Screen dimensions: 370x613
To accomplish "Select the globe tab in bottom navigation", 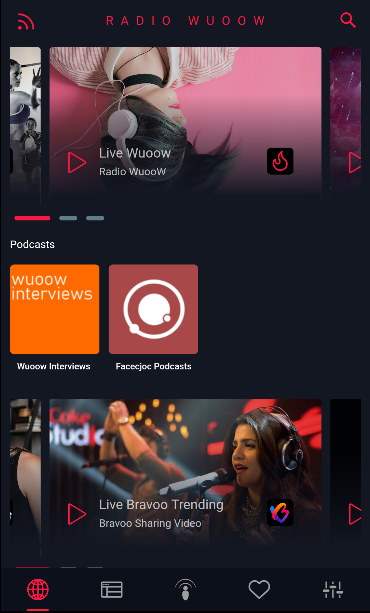I will pos(38,590).
